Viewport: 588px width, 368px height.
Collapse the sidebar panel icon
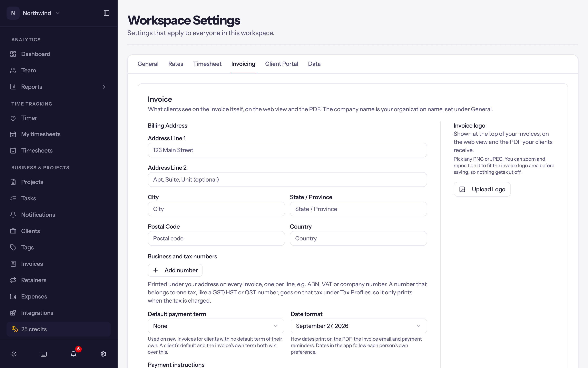[106, 13]
